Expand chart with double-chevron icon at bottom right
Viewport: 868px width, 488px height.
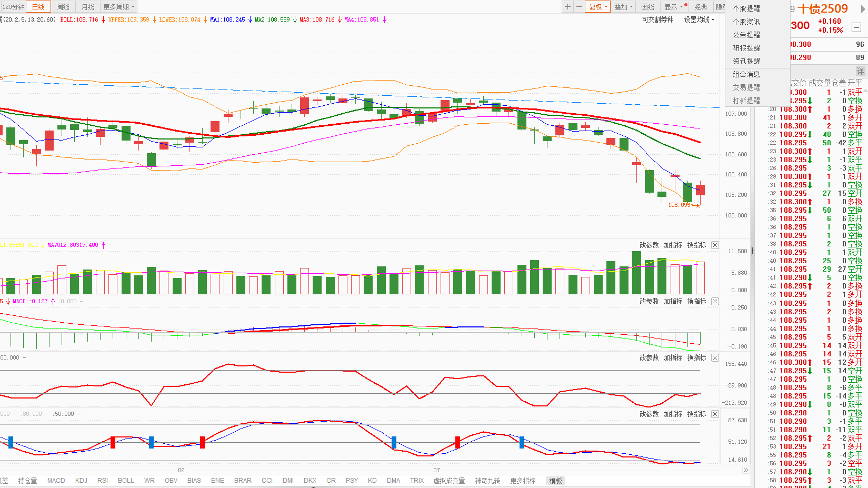click(x=746, y=470)
